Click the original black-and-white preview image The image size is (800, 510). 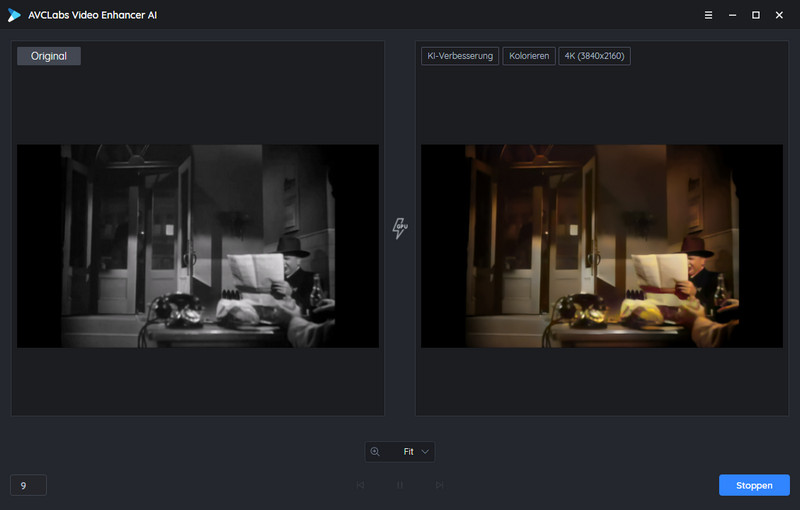click(x=198, y=246)
